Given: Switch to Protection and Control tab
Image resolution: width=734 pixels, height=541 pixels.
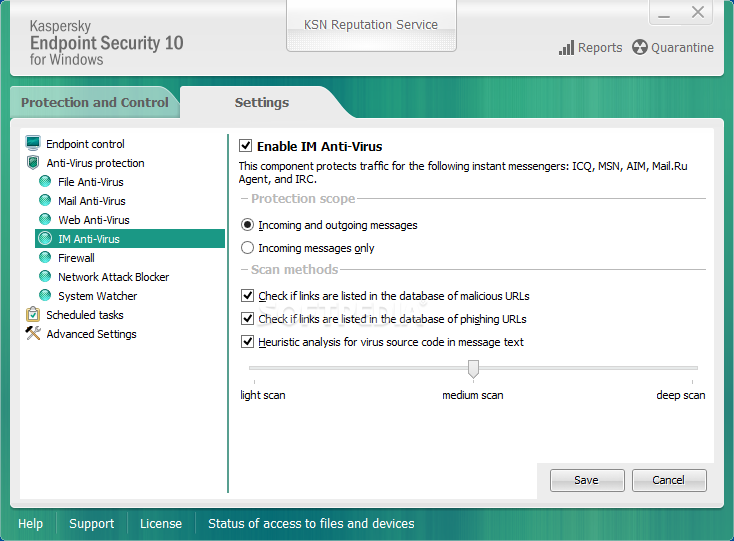Looking at the screenshot, I should (95, 102).
